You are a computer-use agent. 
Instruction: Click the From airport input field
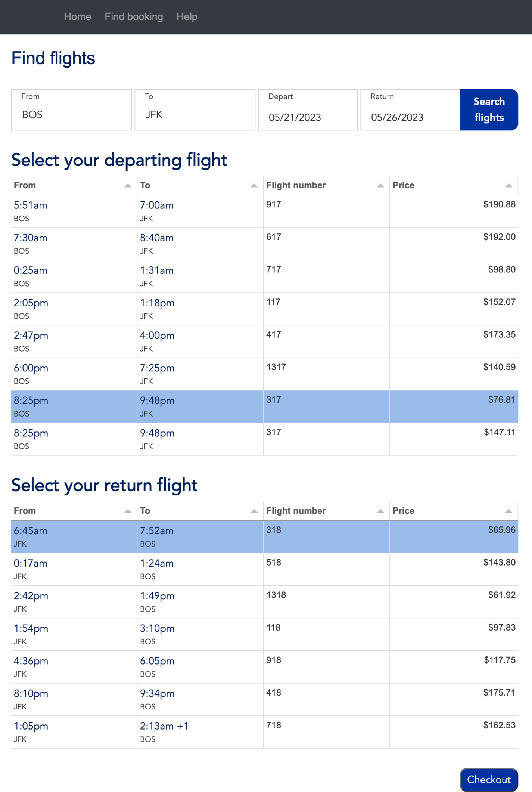tap(72, 114)
